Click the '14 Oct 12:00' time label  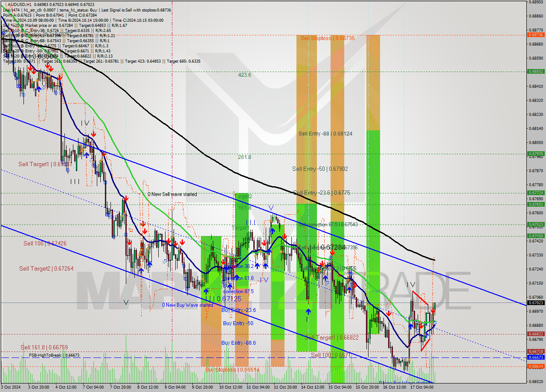tap(313, 387)
